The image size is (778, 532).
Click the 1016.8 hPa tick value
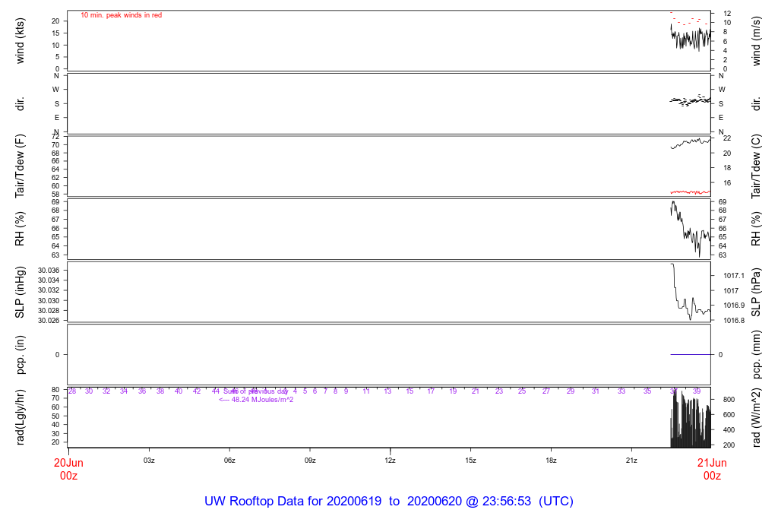click(734, 321)
